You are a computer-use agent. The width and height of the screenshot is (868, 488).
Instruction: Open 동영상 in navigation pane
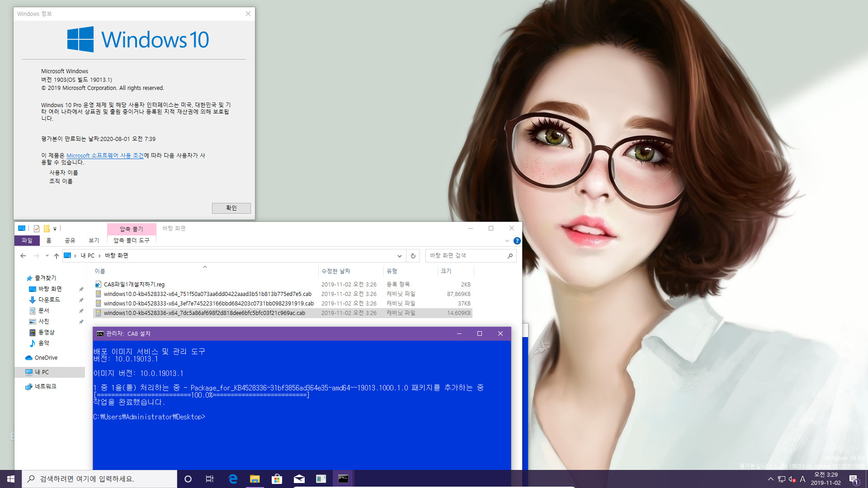click(x=46, y=332)
